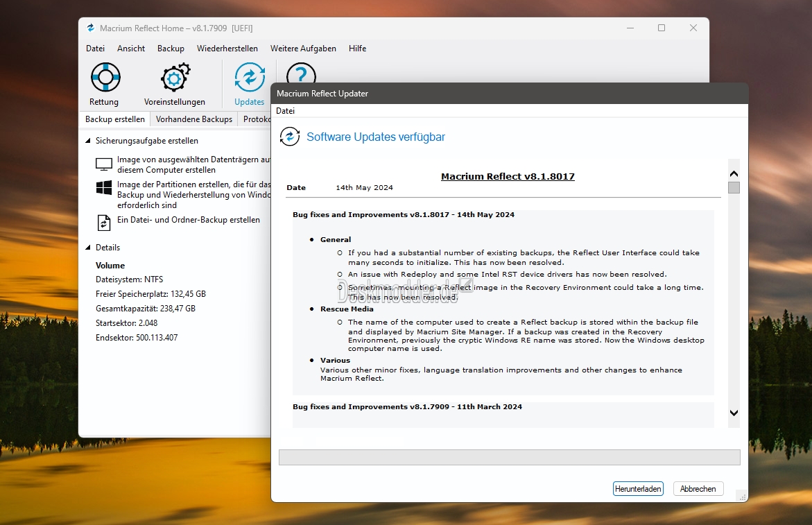
Task: Click Startsektor: 2.048 entry
Action: click(x=126, y=322)
